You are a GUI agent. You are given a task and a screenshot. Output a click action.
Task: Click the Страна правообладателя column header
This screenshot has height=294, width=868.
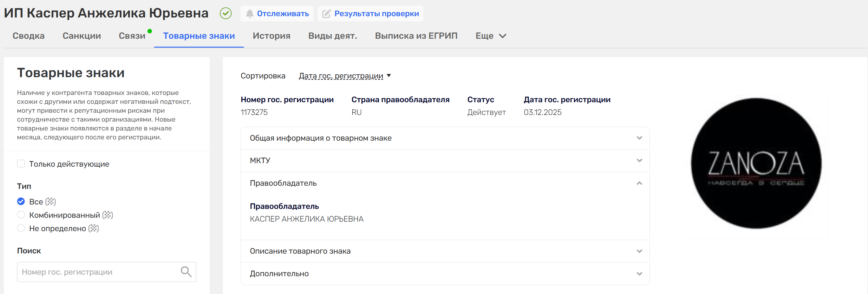tap(400, 100)
